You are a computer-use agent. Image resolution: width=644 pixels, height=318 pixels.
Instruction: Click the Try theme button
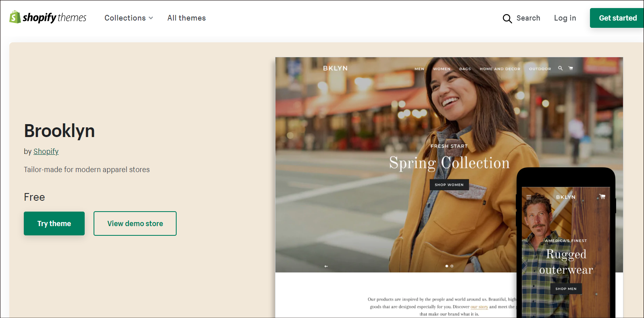pos(54,223)
